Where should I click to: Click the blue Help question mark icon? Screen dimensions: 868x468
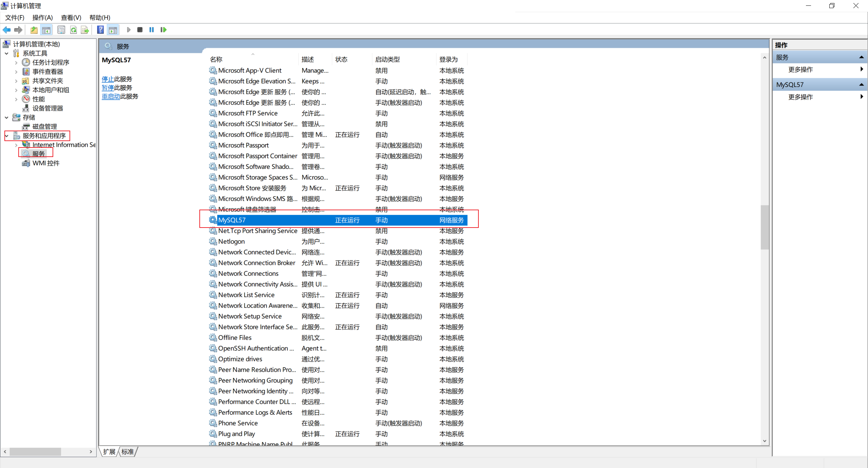100,30
